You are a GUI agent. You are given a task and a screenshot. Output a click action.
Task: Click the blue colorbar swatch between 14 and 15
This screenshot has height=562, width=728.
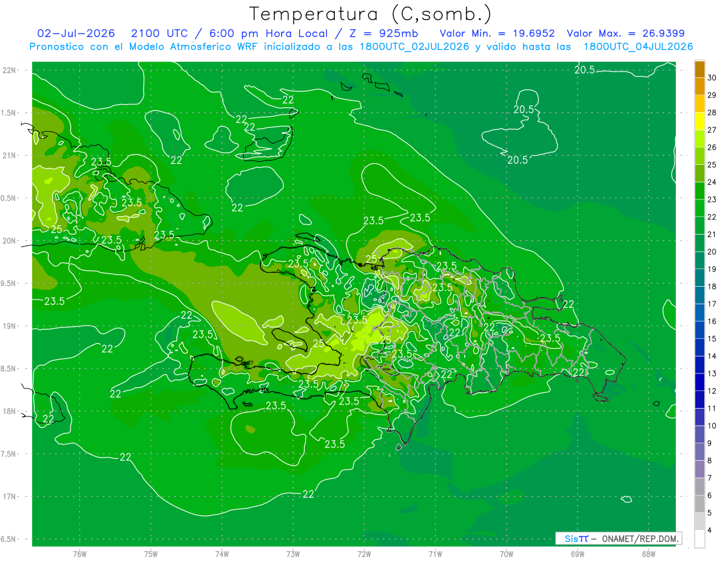click(x=699, y=347)
